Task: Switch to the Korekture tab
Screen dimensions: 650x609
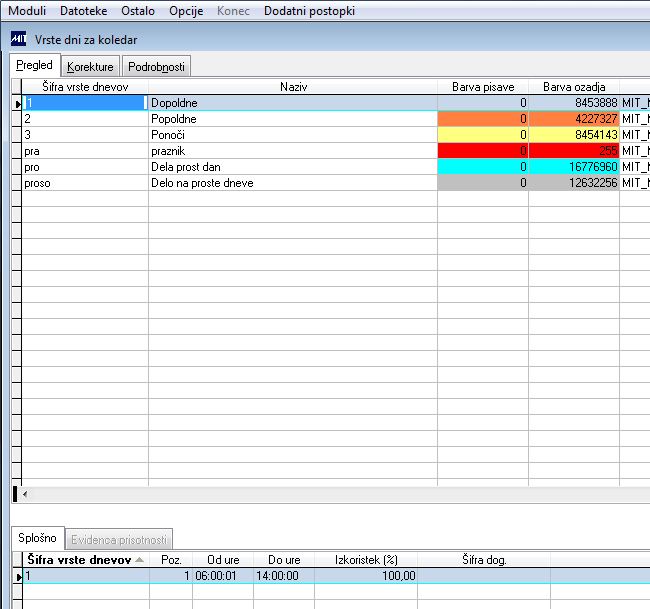Action: [x=90, y=66]
